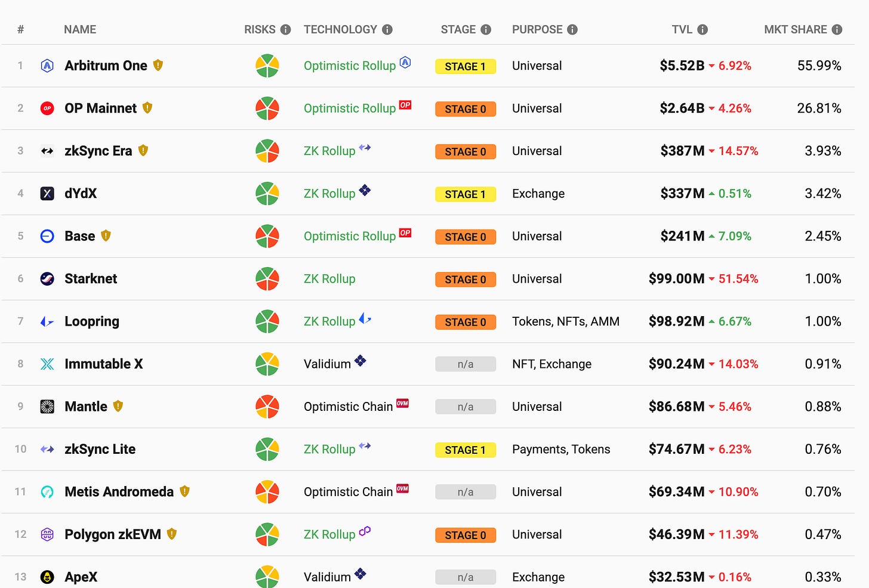Click the 55.99% market share value
The image size is (869, 588).
[x=819, y=66]
